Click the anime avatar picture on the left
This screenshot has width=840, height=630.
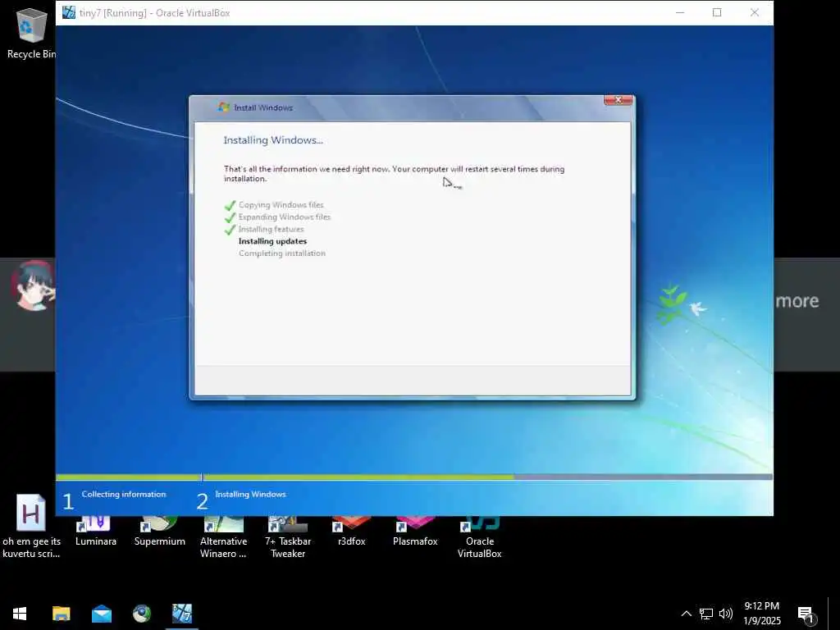[x=32, y=285]
